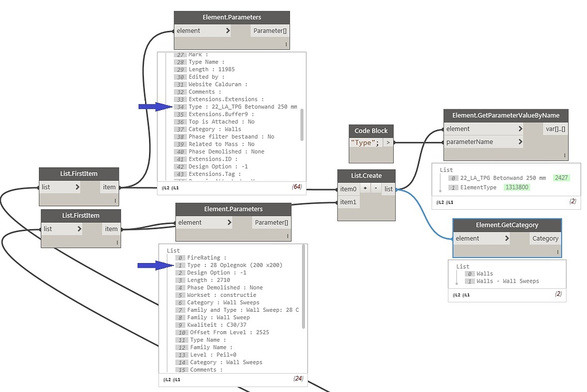The image size is (587, 392).
Task: Click the minus button on List.Create node
Action: 376,189
